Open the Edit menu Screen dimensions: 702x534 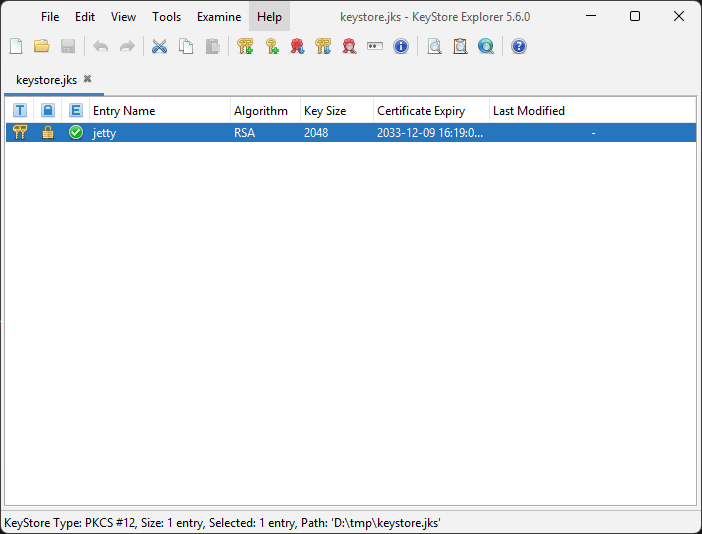click(85, 17)
